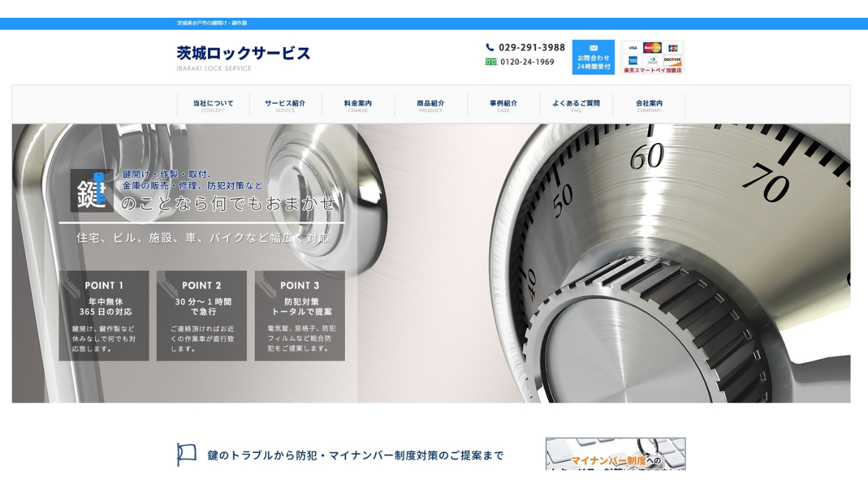Open the マイナンバー制度 banner image

pos(616,454)
